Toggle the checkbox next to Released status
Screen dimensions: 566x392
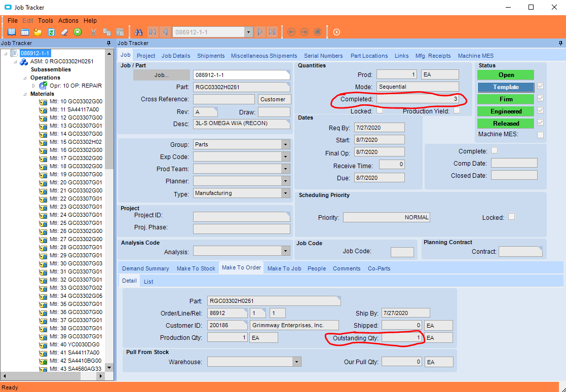(x=540, y=122)
